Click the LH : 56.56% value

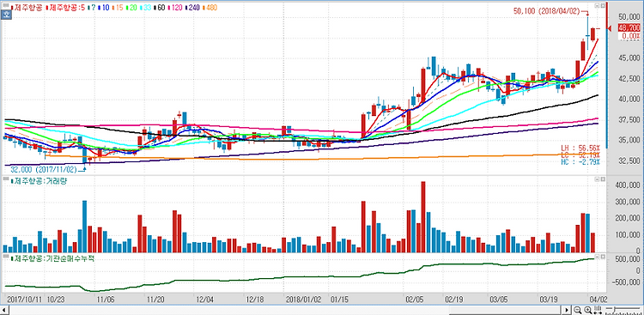click(x=580, y=148)
